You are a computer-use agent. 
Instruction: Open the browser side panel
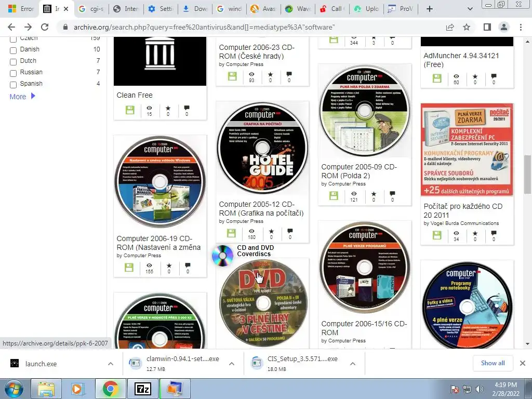pyautogui.click(x=487, y=27)
